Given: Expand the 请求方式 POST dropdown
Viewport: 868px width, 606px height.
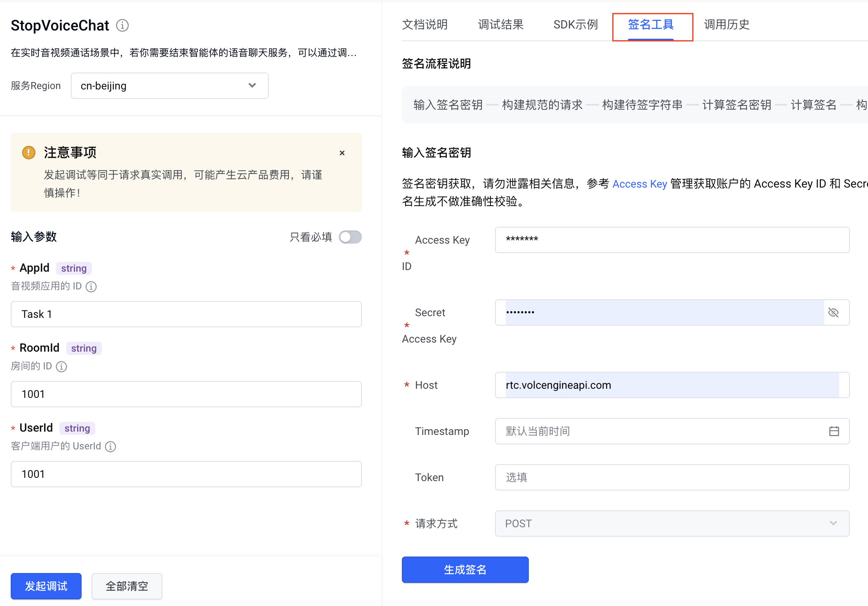Looking at the screenshot, I should point(672,524).
